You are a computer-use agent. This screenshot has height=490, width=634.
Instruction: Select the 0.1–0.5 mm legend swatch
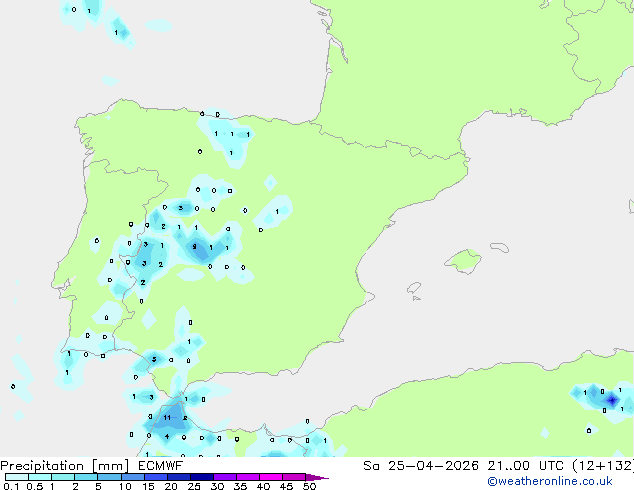tap(17, 477)
